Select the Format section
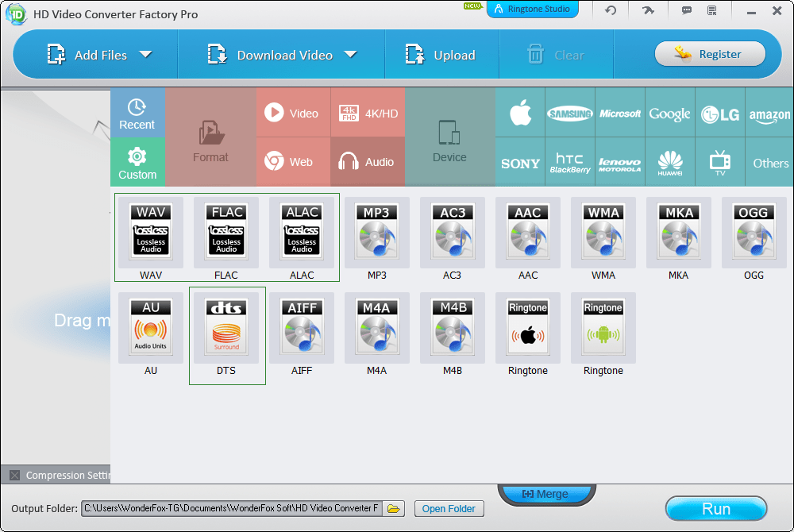This screenshot has height=532, width=794. tap(210, 137)
